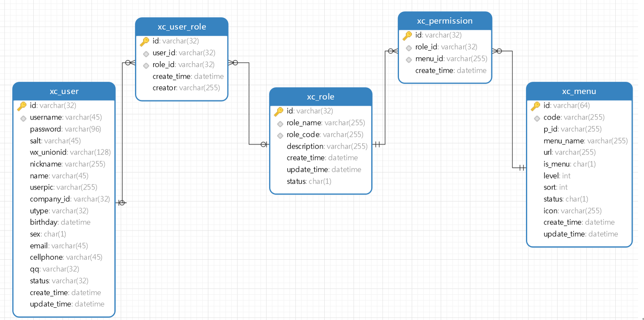Select update_time column in xc_menu
Viewport: 644px width, 320px height.
tap(581, 234)
